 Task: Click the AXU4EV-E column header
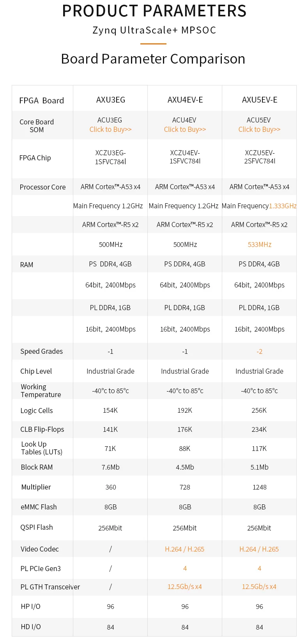(x=185, y=100)
